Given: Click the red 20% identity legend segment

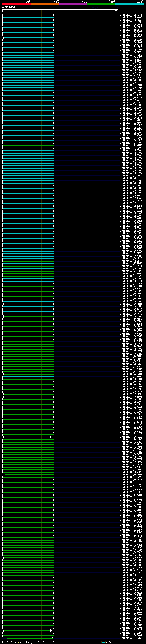Looking at the screenshot, I should coord(16,4).
